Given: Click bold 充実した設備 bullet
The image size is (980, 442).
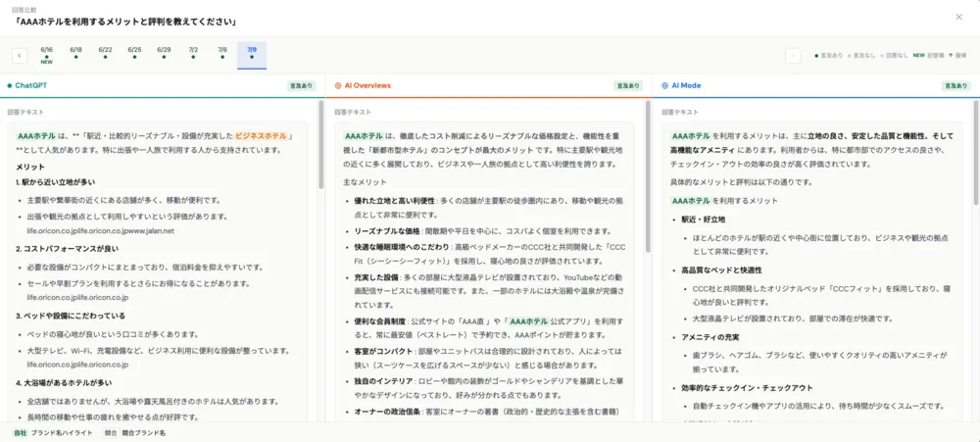Looking at the screenshot, I should click(x=375, y=277).
